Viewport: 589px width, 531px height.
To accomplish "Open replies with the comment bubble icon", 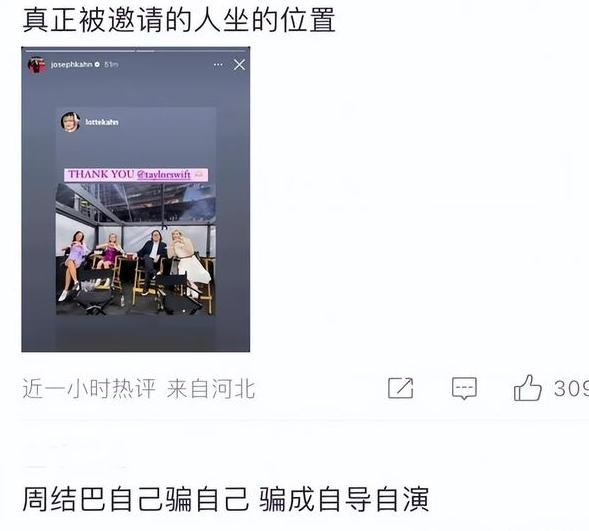I will 464,388.
